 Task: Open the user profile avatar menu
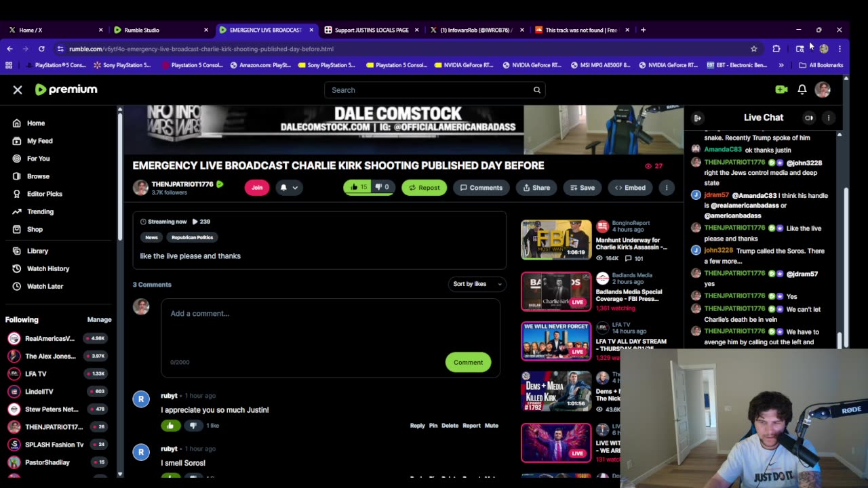[x=823, y=89]
